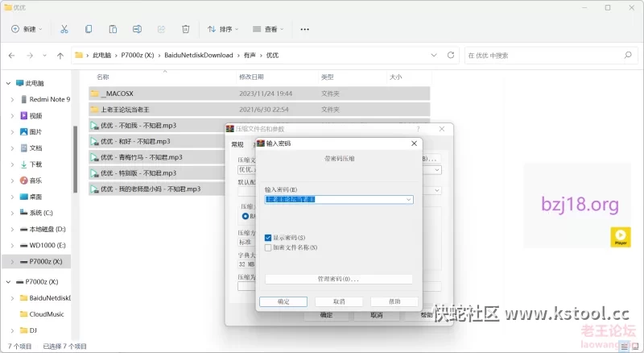The height and width of the screenshot is (353, 644).
Task: Expand 系统 (C:) tree chevron
Action: 12,213
